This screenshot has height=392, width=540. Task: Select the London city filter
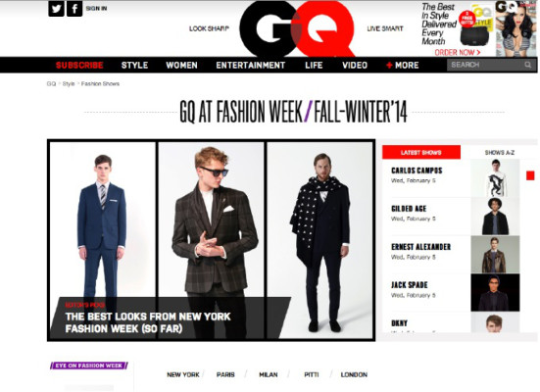354,374
